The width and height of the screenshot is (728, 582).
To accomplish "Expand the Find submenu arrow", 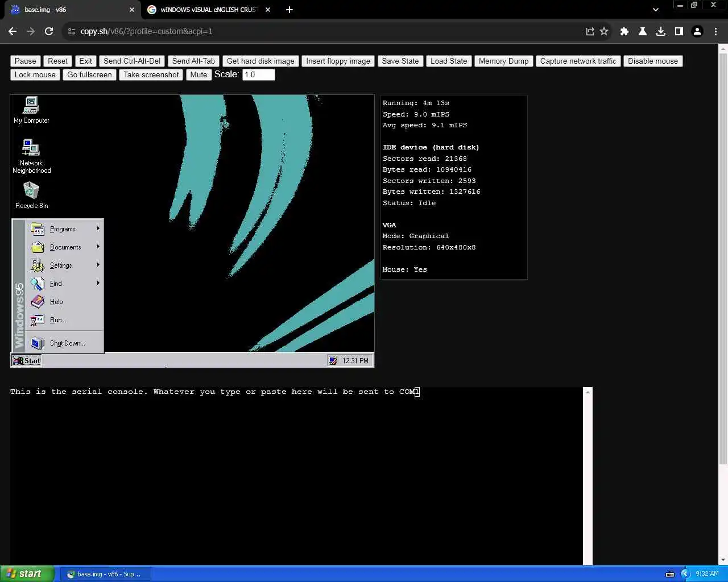I will click(98, 283).
